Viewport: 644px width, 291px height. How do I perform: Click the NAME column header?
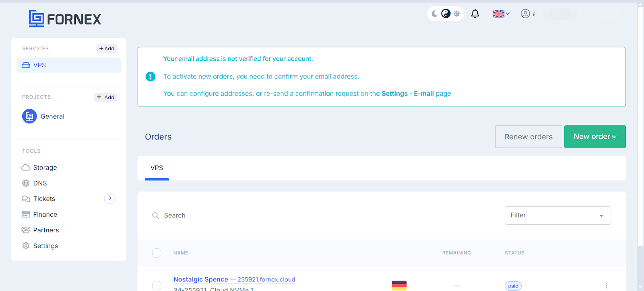coord(181,253)
